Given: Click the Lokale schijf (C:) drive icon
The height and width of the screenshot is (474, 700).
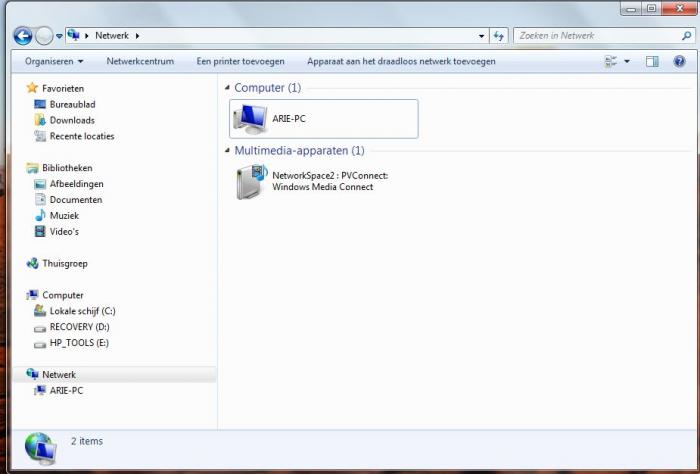Looking at the screenshot, I should click(40, 311).
